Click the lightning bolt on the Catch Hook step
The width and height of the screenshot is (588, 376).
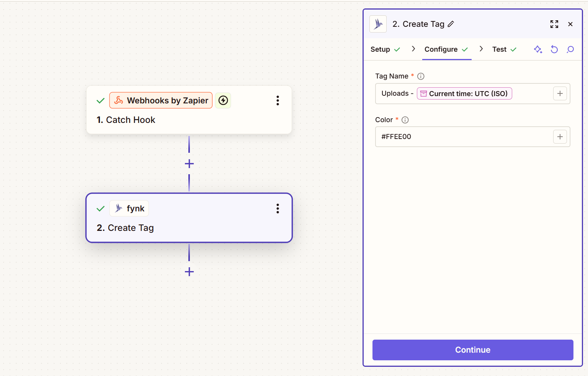coord(223,100)
